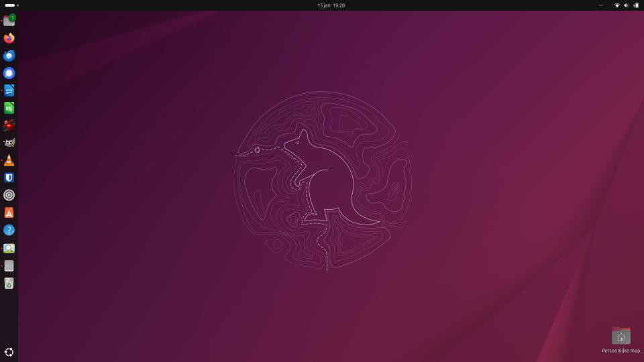Screen dimensions: 644x362
Task: Launch LibreOffice Calc from the dock
Action: click(x=9, y=108)
